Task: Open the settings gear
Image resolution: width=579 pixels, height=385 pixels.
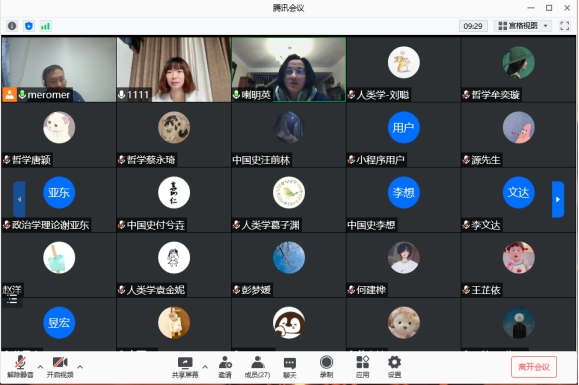Action: coord(394,367)
